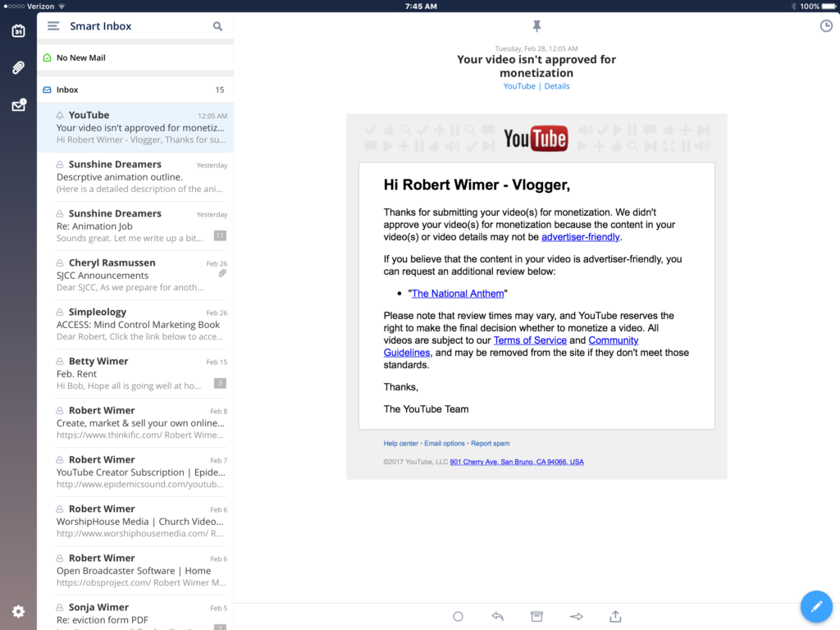
Task: Click the greeting "Hi Robert Wimer - Vlogger,"
Action: [x=477, y=185]
